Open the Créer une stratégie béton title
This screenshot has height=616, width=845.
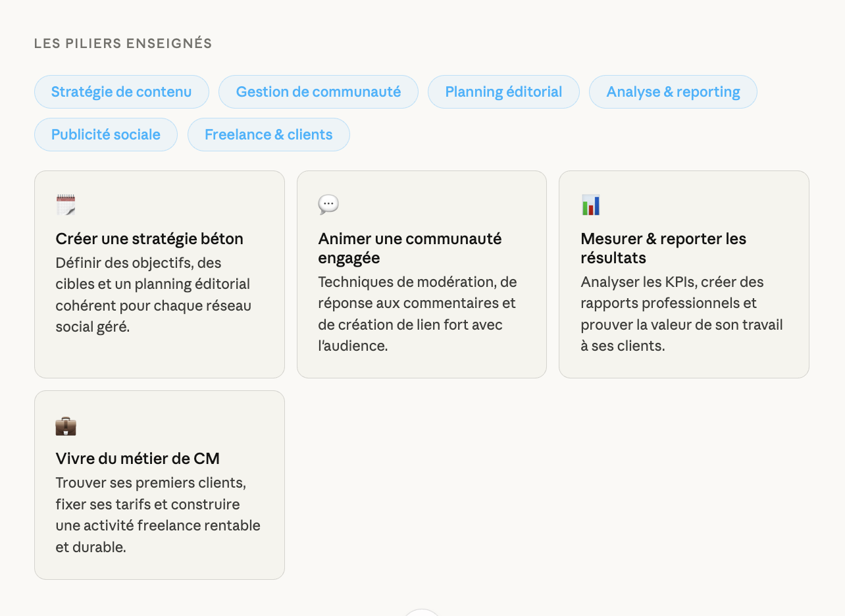[x=149, y=239]
